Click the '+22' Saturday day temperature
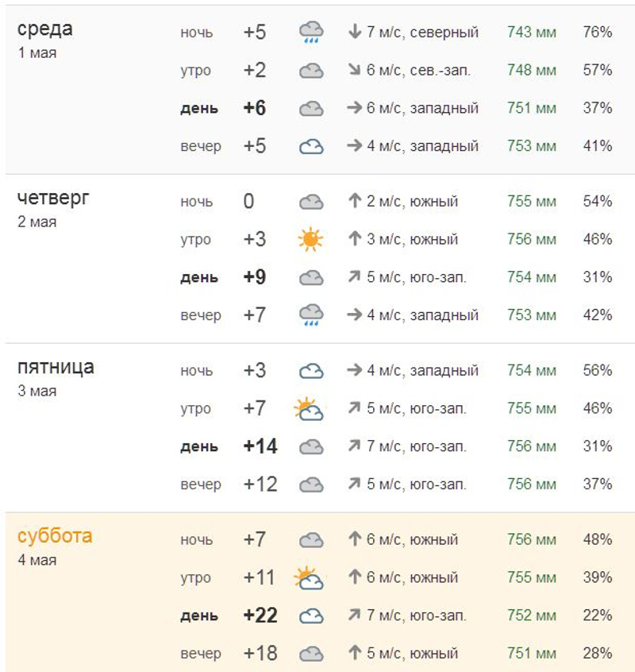Image resolution: width=635 pixels, height=672 pixels. 260,616
